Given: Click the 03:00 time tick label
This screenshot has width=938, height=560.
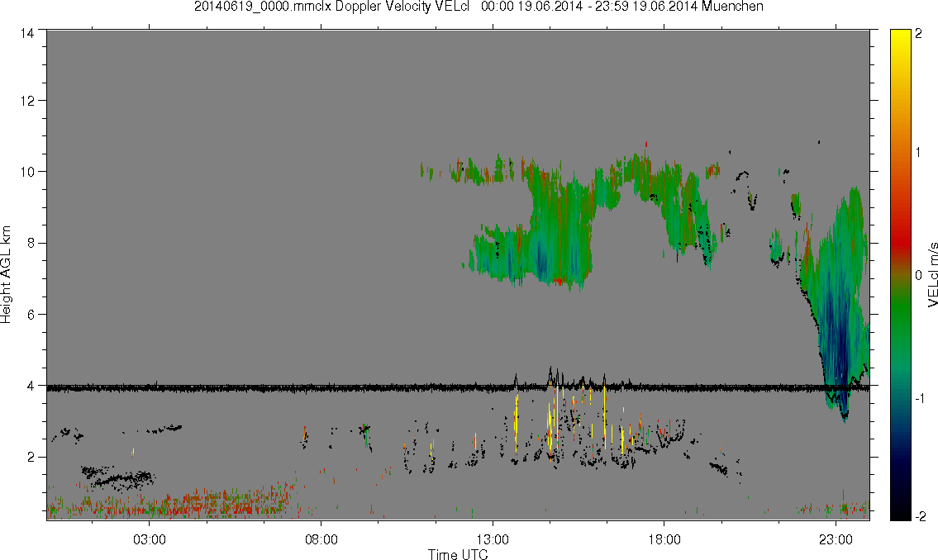Looking at the screenshot, I should 149,539.
